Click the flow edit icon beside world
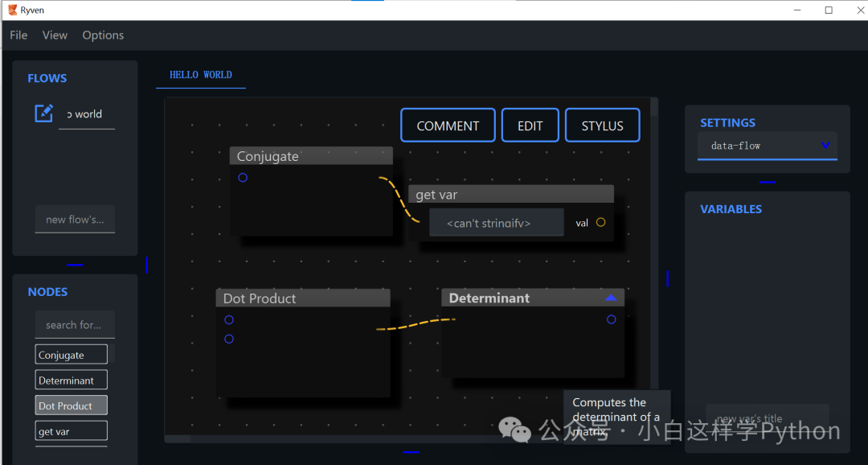This screenshot has width=868, height=465. [x=43, y=113]
